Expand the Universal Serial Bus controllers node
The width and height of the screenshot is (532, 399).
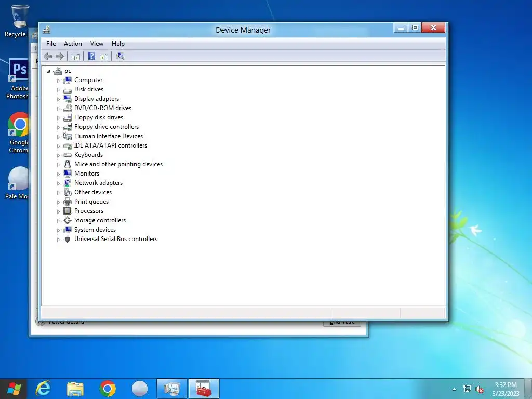[x=58, y=240]
